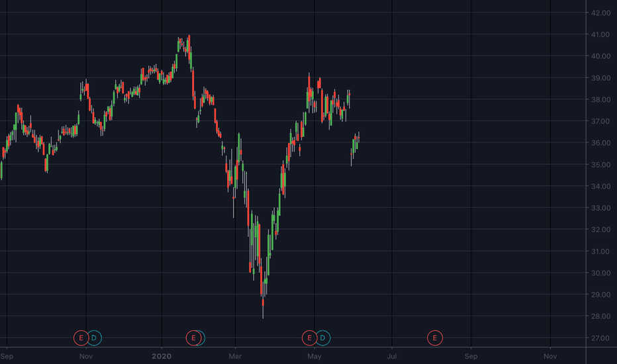Show dividend D marker near May
617x364 pixels.
322,338
